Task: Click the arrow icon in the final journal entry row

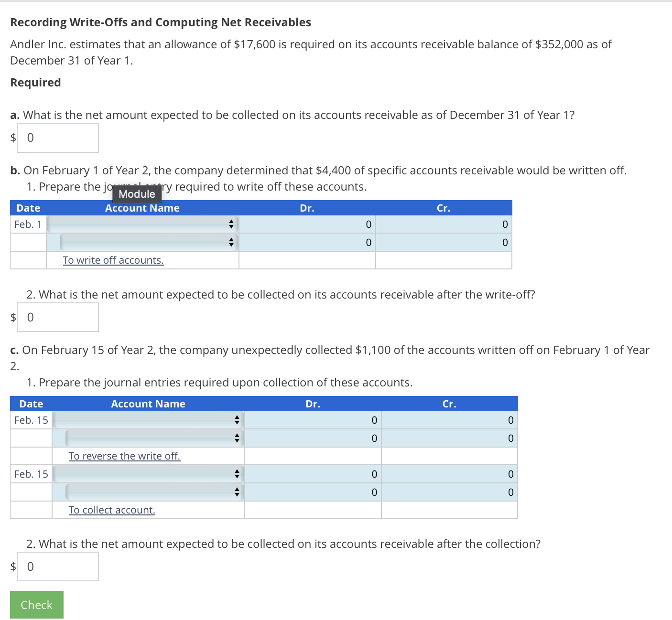Action: (237, 492)
